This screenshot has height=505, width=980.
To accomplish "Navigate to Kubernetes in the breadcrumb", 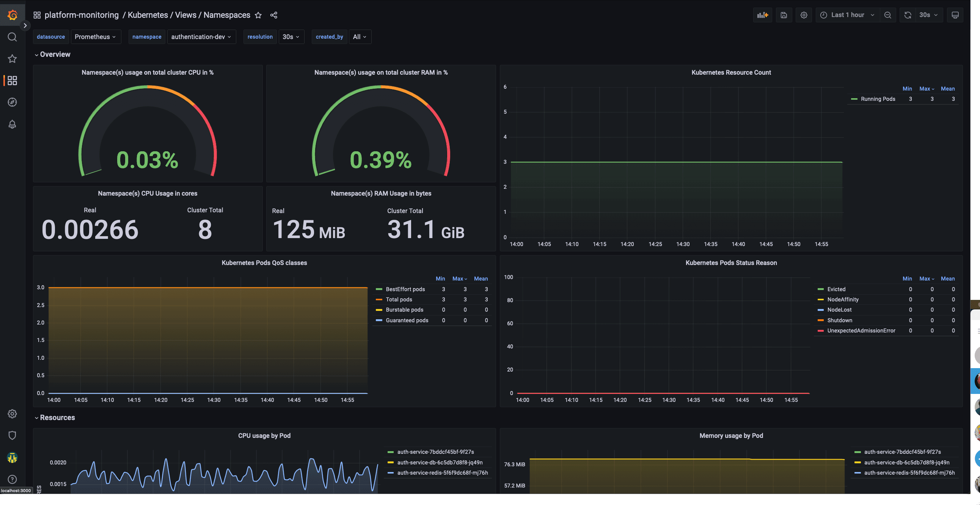I will click(148, 15).
